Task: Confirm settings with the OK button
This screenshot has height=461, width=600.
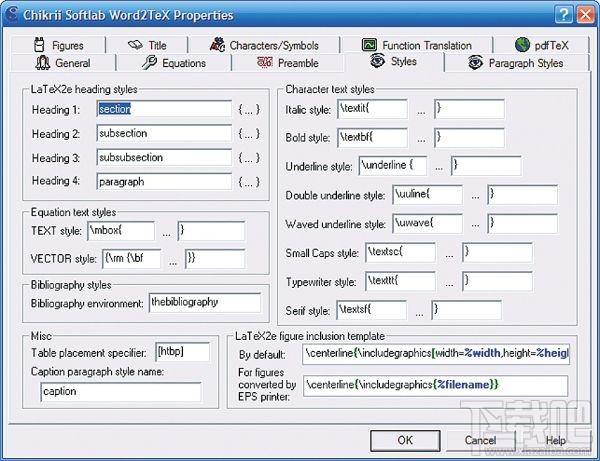Action: [405, 440]
